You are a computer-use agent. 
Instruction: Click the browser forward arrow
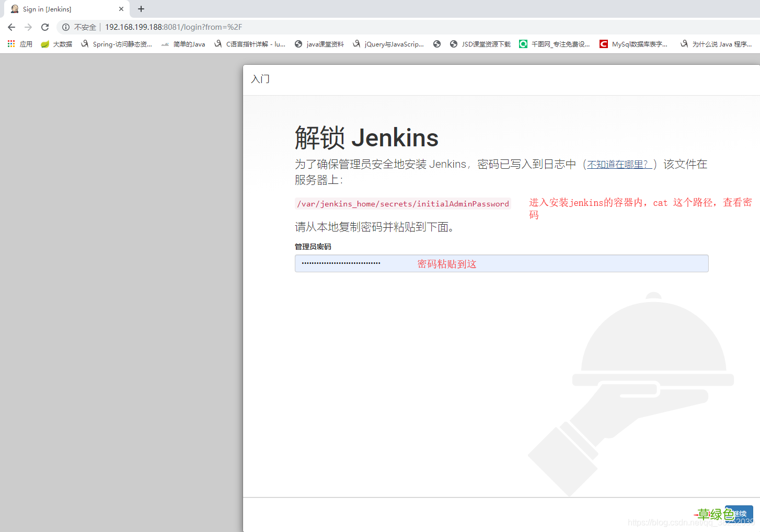click(28, 27)
